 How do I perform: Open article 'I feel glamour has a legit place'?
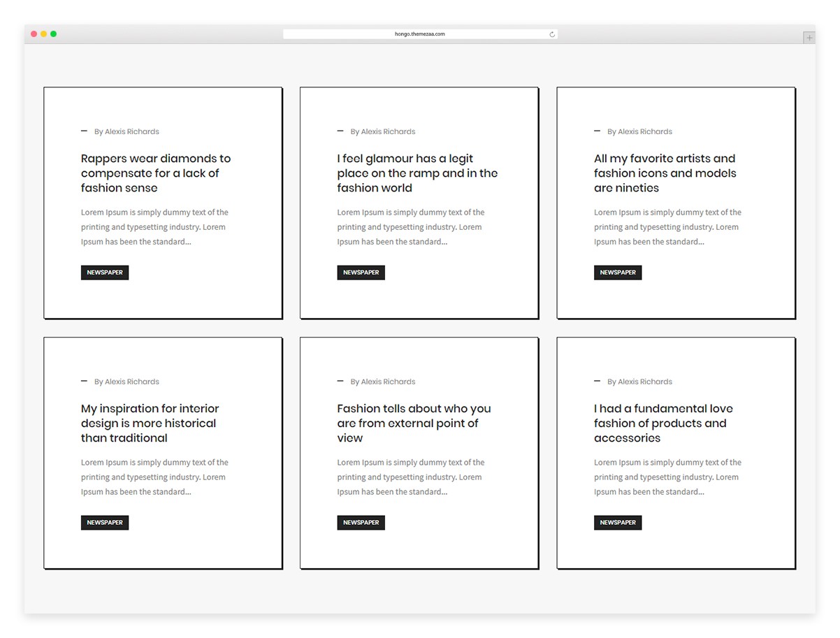coord(417,173)
